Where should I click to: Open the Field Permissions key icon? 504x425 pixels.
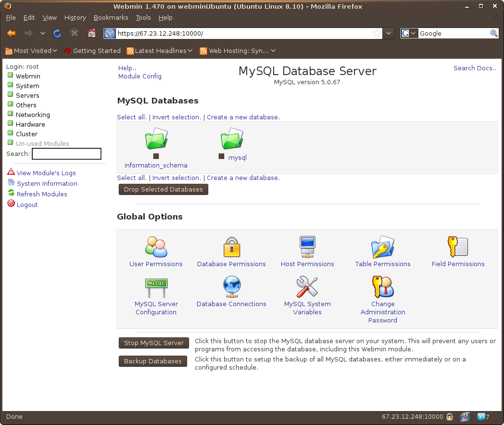click(x=458, y=247)
